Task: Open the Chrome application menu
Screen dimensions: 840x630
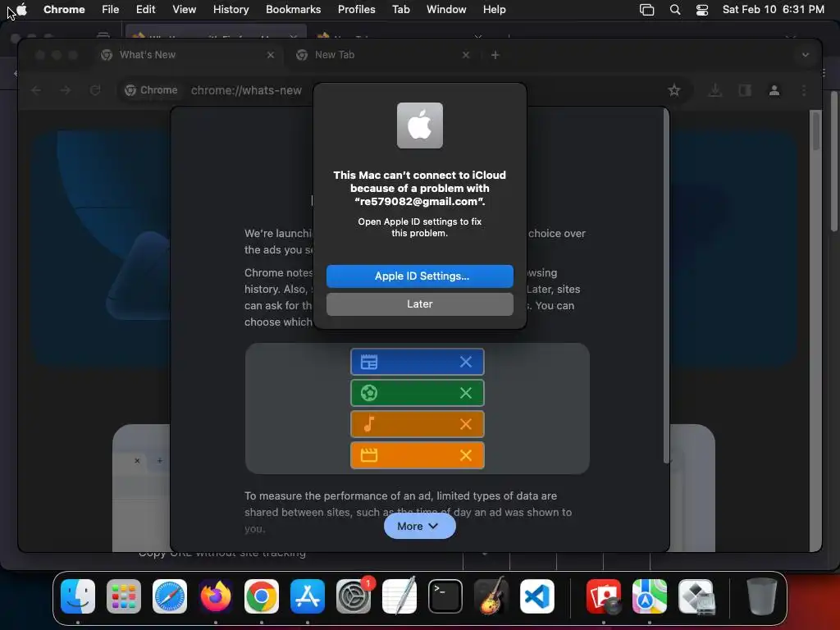Action: tap(64, 9)
